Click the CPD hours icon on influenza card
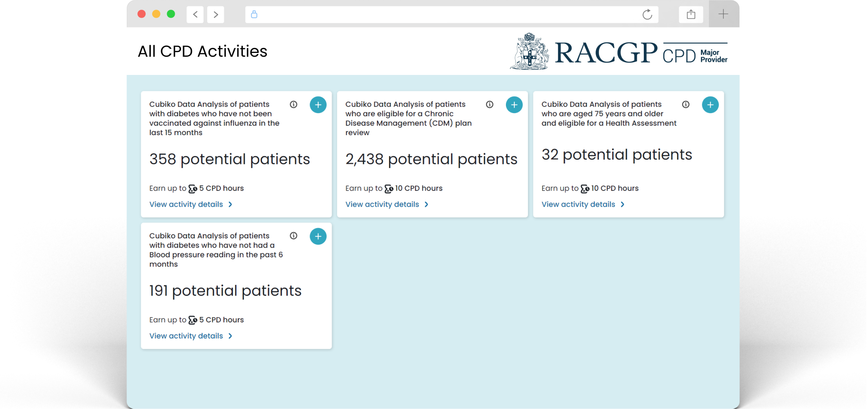This screenshot has width=868, height=409. tap(193, 189)
